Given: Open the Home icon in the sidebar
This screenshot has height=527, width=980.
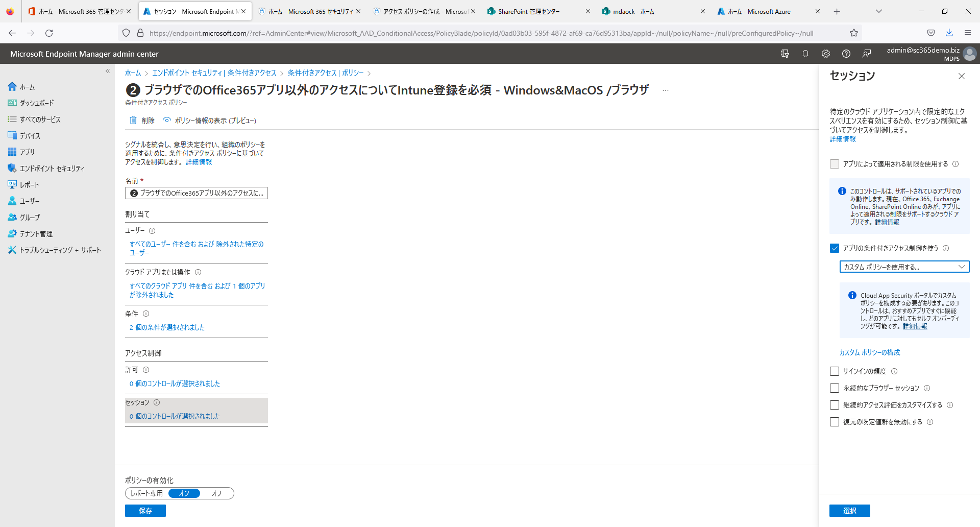Looking at the screenshot, I should point(12,87).
